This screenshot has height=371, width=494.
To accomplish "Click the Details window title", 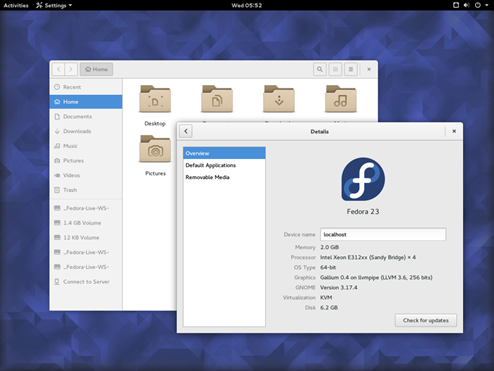I will (x=319, y=131).
